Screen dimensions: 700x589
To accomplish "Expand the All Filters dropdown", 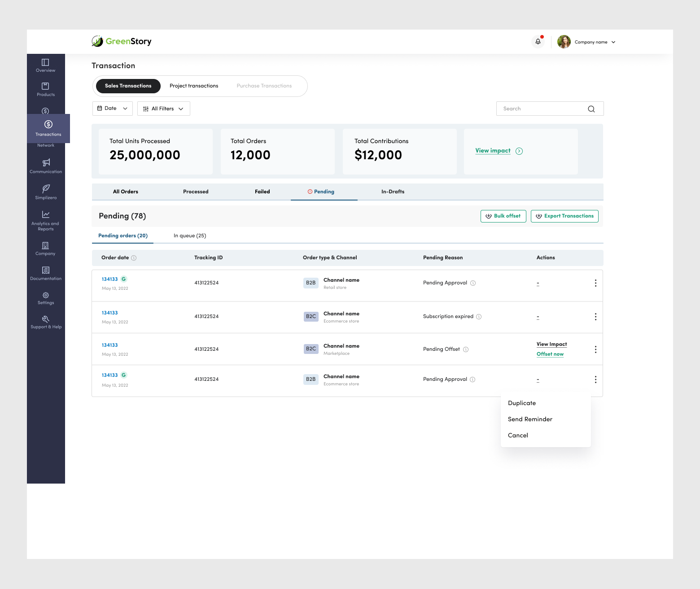I will click(x=164, y=109).
